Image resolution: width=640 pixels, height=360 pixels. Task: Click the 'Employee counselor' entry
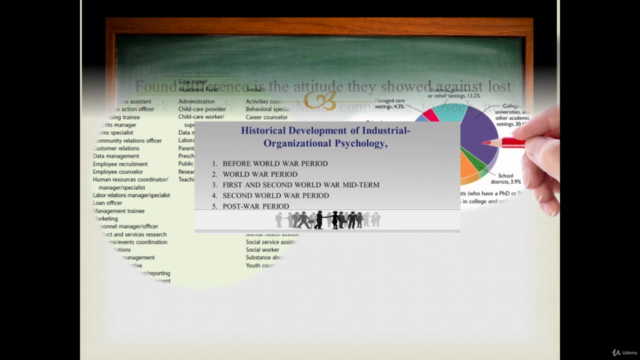pyautogui.click(x=118, y=172)
